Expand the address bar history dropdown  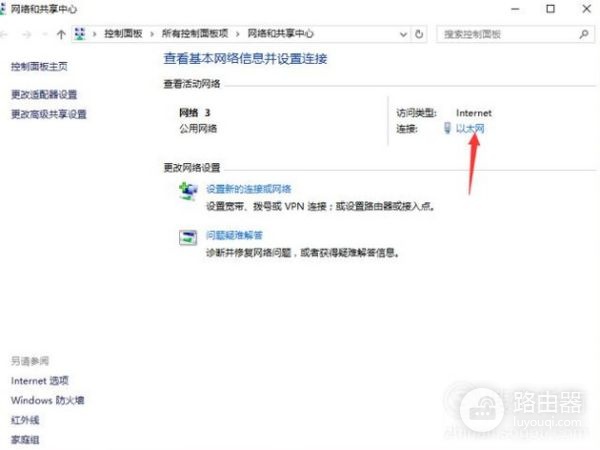403,34
